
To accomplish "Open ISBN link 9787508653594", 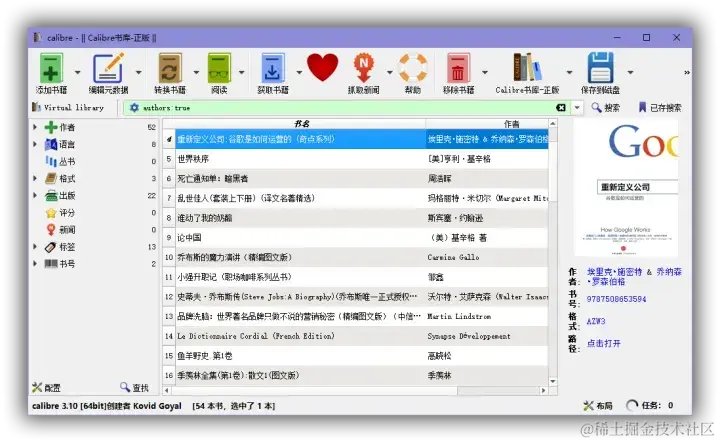I will click(x=616, y=299).
